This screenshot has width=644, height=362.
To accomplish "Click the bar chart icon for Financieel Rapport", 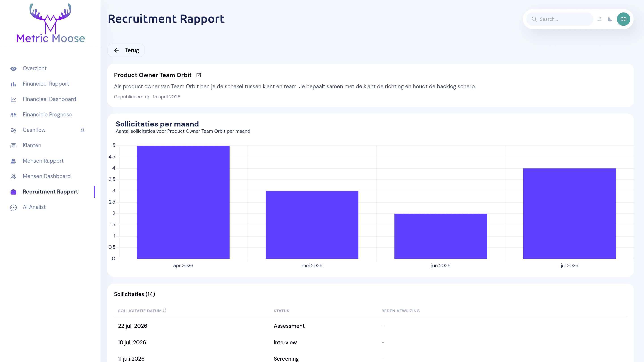I will coord(13,84).
